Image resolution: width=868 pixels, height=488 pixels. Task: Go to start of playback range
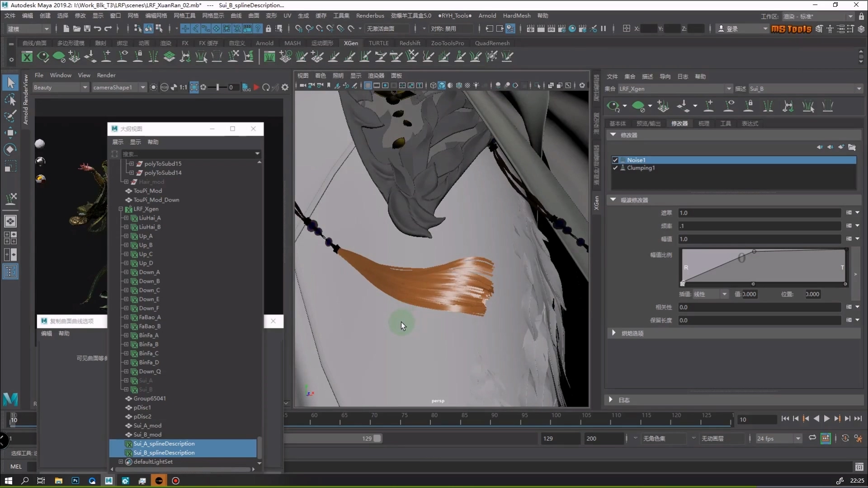(785, 419)
